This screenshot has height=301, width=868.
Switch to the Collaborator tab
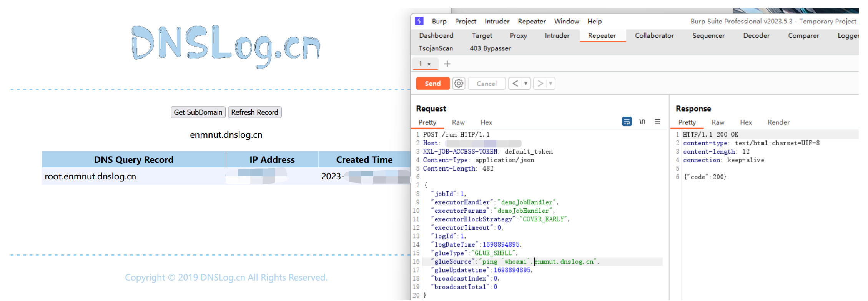point(654,35)
